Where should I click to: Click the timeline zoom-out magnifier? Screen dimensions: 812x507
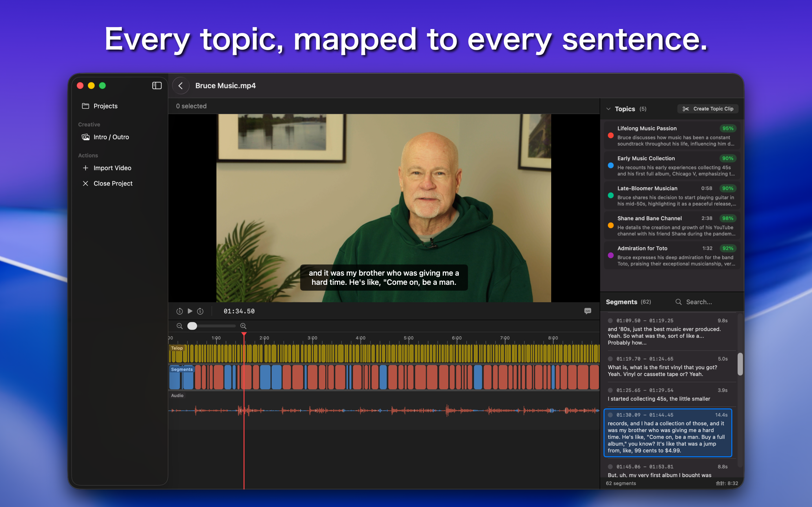point(180,326)
